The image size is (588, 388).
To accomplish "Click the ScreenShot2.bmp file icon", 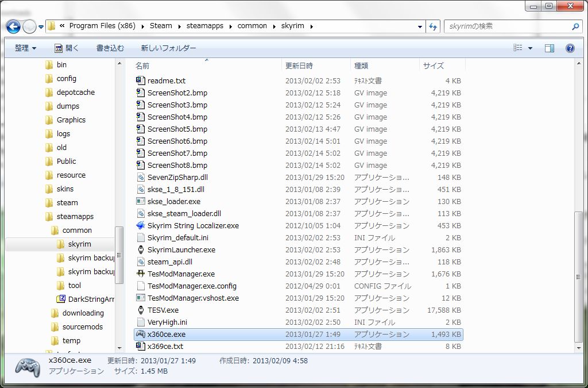I will [140, 93].
